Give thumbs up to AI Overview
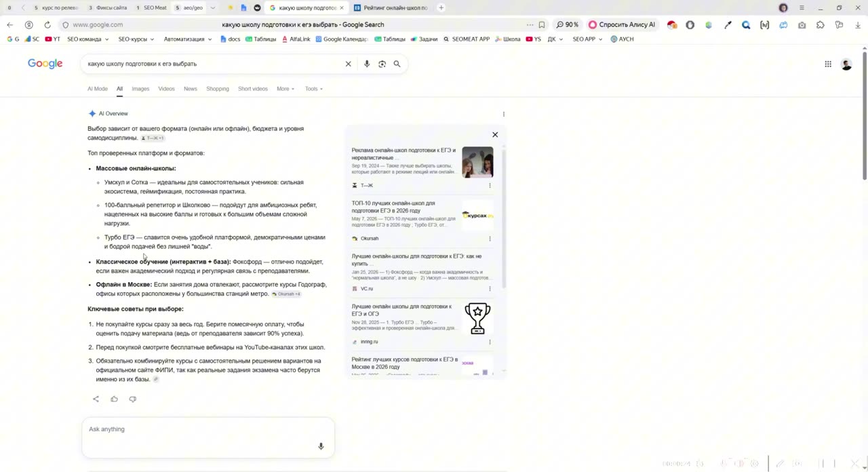Image resolution: width=868 pixels, height=472 pixels. tap(114, 399)
